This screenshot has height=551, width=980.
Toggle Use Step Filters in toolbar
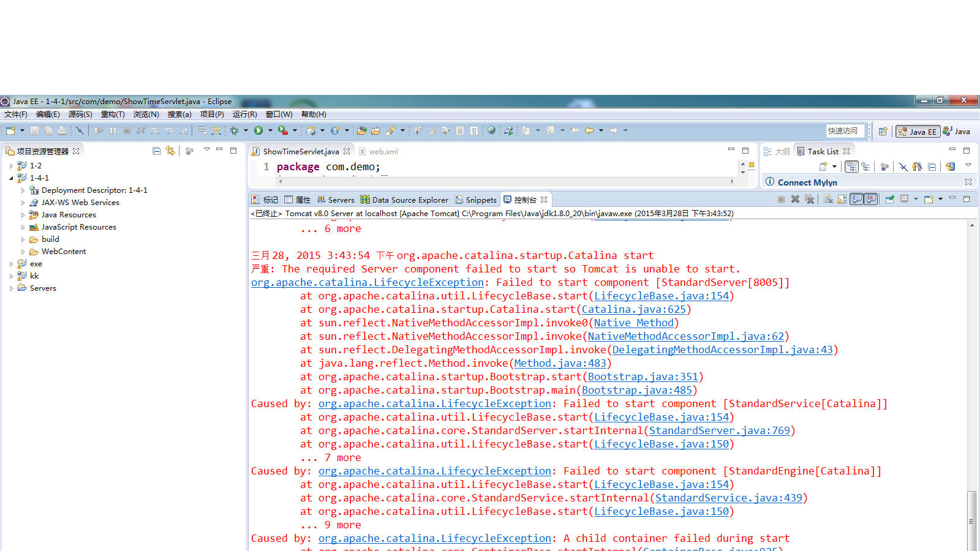click(216, 130)
